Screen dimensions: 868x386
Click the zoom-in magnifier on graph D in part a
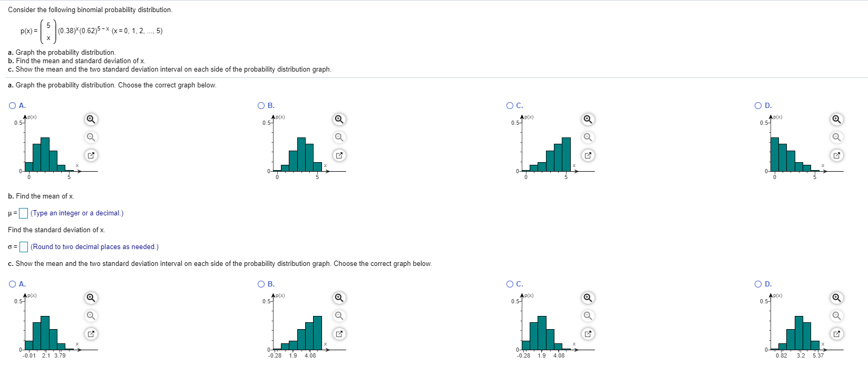[x=836, y=120]
